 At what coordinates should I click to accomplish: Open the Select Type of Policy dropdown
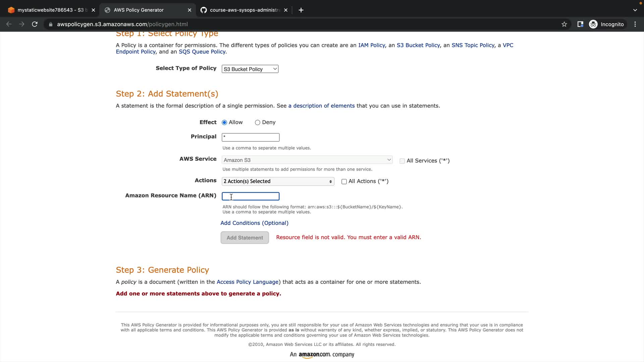click(x=250, y=69)
